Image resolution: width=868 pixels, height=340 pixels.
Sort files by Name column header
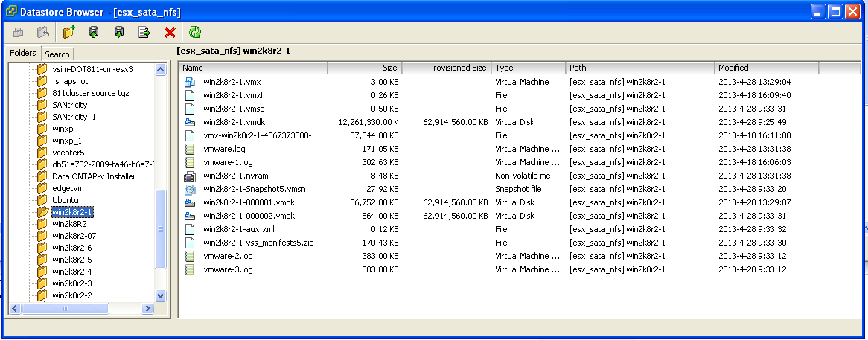253,68
